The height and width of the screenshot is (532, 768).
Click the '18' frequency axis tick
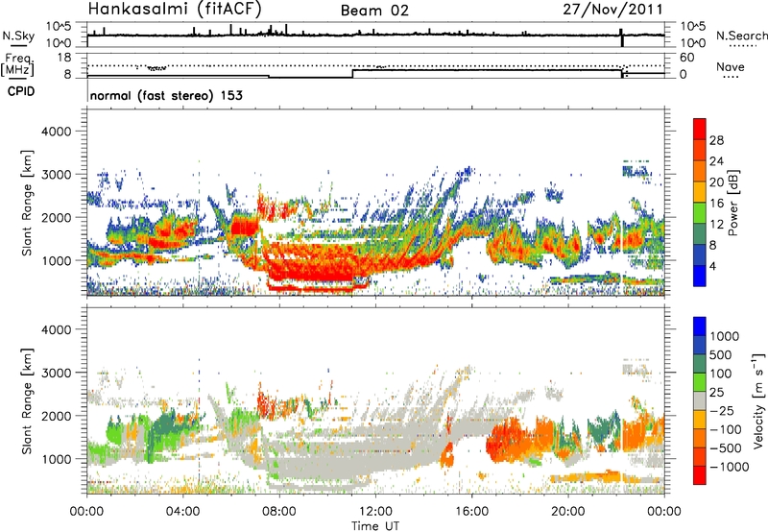[x=64, y=58]
